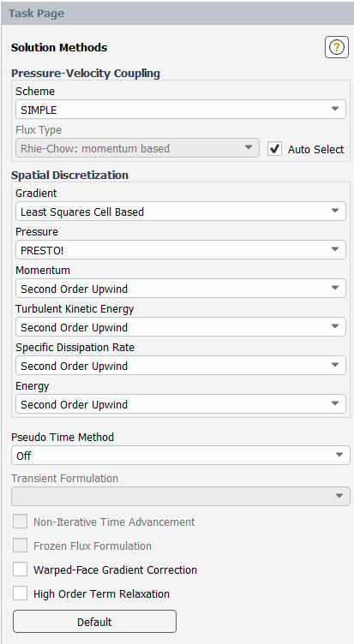Click the Energy dropdown arrow
Image resolution: width=354 pixels, height=644 pixels.
click(335, 404)
